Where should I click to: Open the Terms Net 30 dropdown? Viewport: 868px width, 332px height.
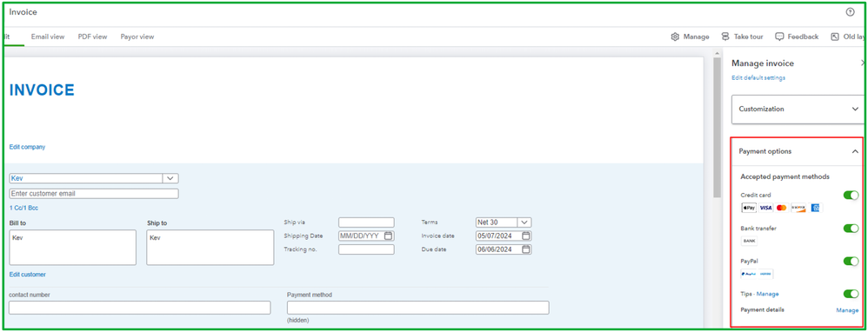524,222
